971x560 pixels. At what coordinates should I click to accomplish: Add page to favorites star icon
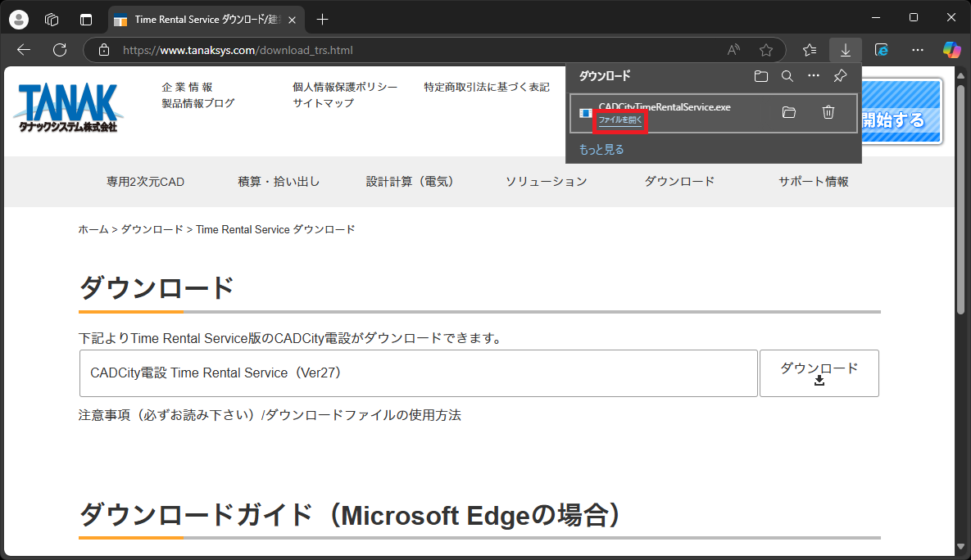click(x=766, y=50)
